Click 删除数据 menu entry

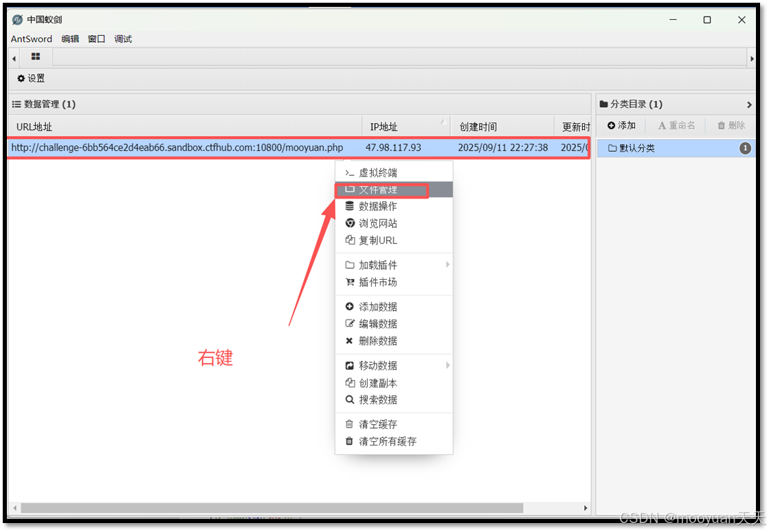[393, 342]
